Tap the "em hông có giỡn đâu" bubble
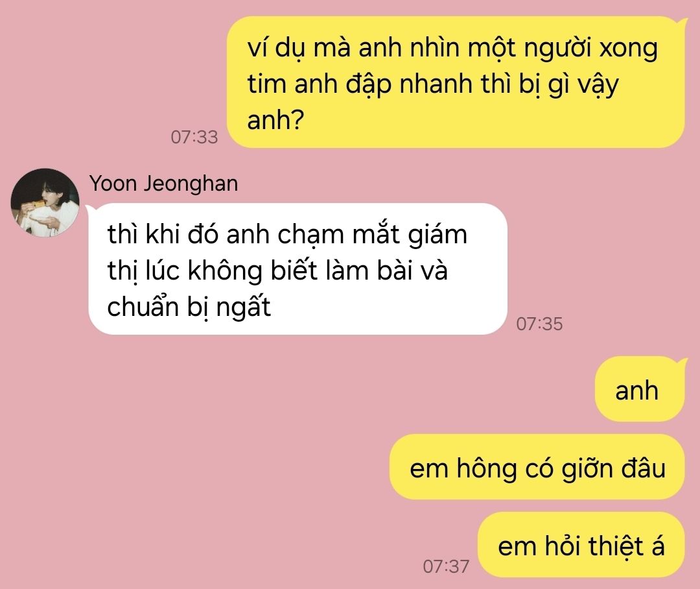Image resolution: width=700 pixels, height=589 pixels. (537, 467)
